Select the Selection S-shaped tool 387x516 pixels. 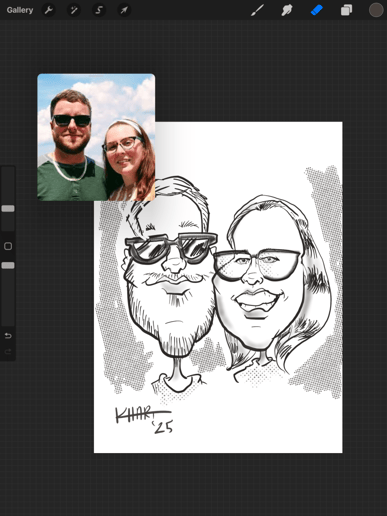[99, 10]
